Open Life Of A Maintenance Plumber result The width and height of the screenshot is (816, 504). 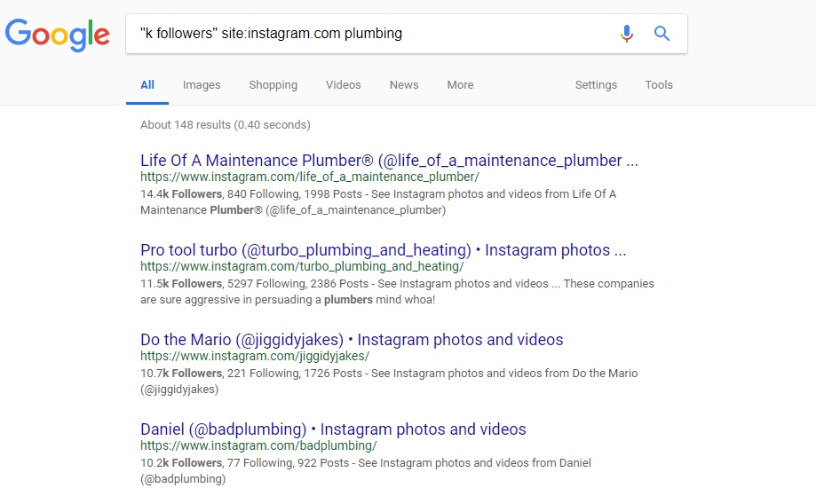[x=389, y=161]
